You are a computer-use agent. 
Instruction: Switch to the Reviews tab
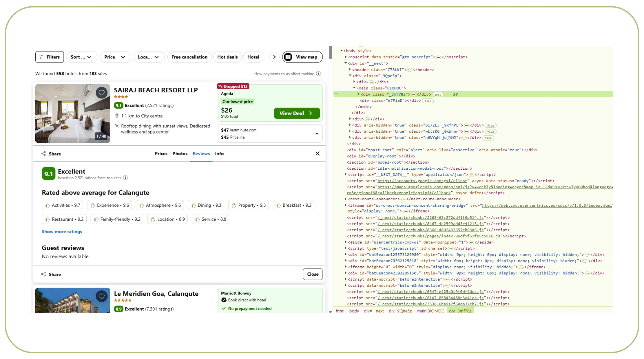pyautogui.click(x=201, y=153)
